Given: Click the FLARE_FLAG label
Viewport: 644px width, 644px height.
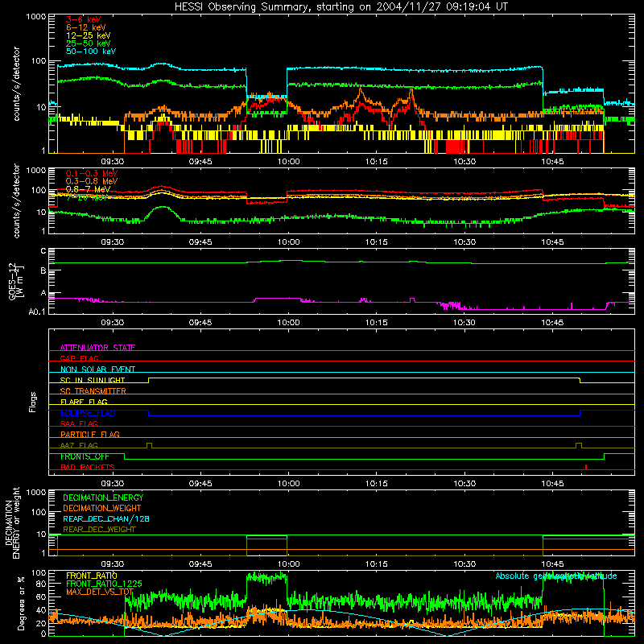Looking at the screenshot, I should pos(84,402).
